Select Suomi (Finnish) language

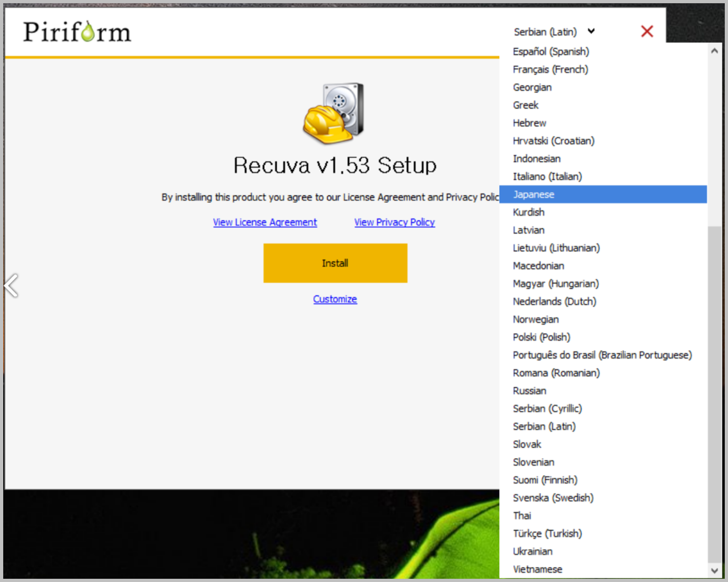click(603, 480)
